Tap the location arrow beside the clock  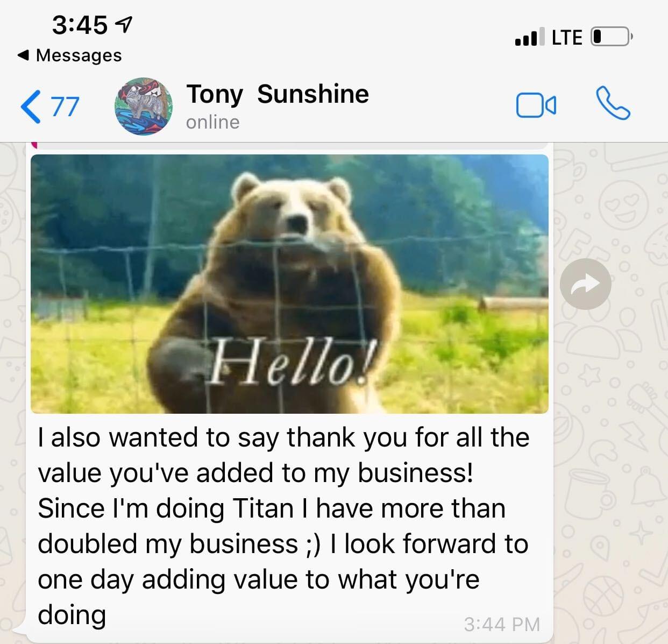pyautogui.click(x=124, y=24)
